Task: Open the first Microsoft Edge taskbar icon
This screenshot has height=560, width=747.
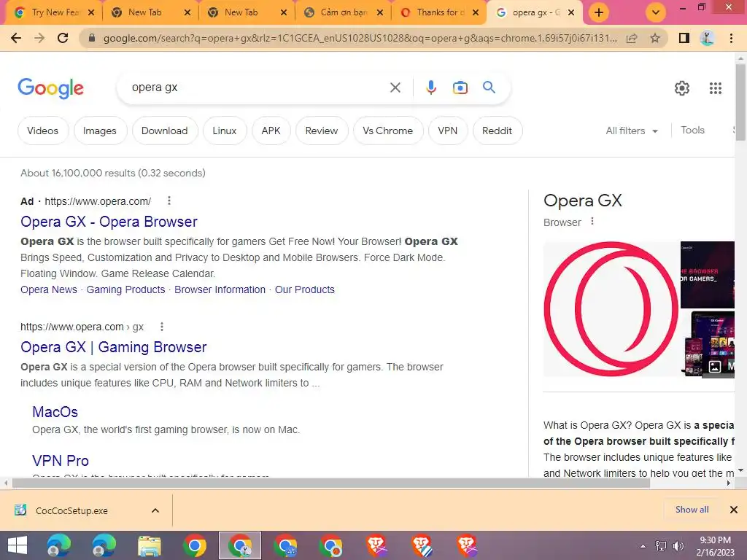Action: tap(58, 545)
